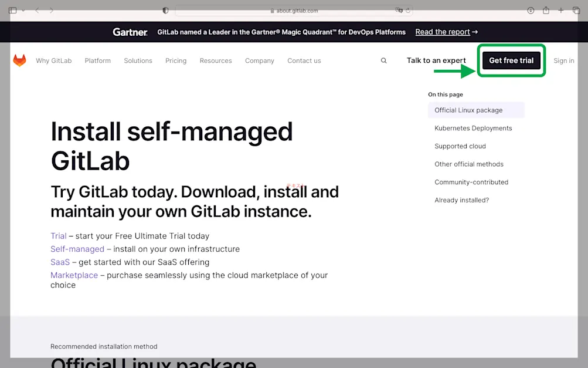The image size is (588, 368).
Task: Read the Gartner report via banner link
Action: click(x=443, y=32)
